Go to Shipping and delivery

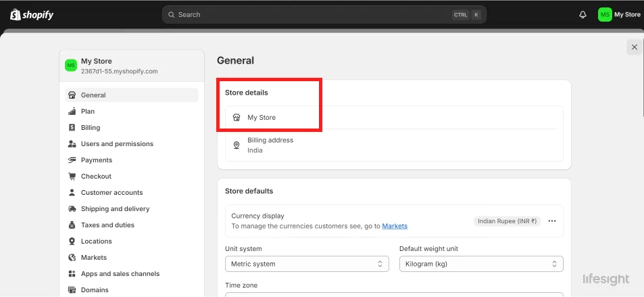click(131, 208)
